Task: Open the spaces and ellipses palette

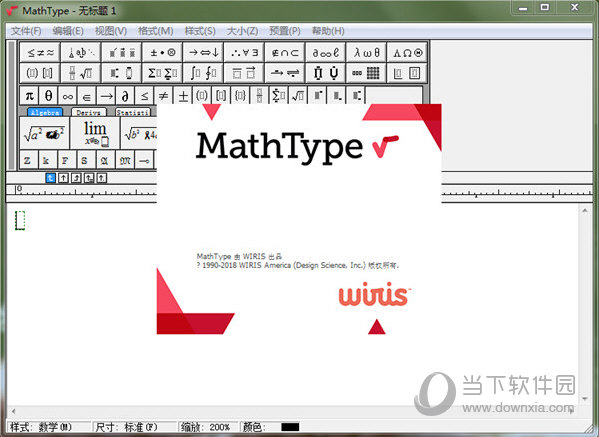Action: pos(81,52)
